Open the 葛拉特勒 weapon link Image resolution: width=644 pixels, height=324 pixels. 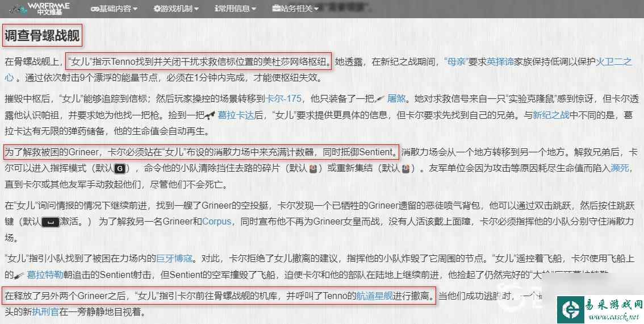coord(45,275)
